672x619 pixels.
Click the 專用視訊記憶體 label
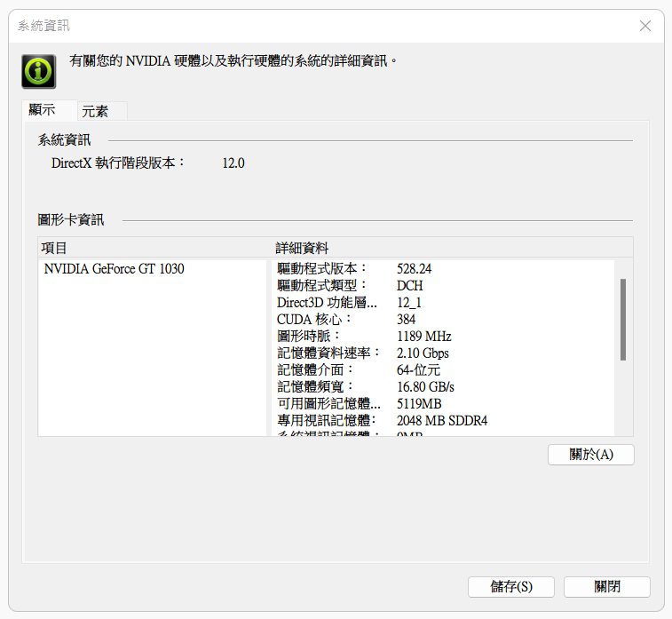[x=327, y=421]
